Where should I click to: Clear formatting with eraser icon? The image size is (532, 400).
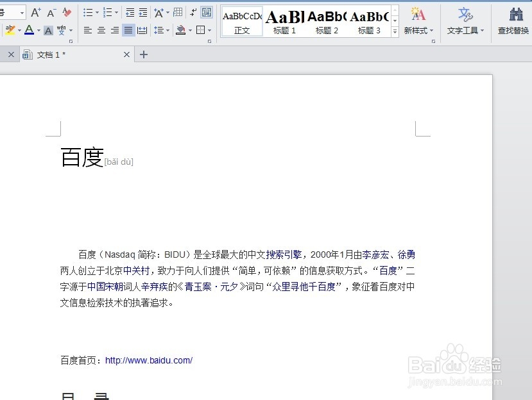point(67,13)
